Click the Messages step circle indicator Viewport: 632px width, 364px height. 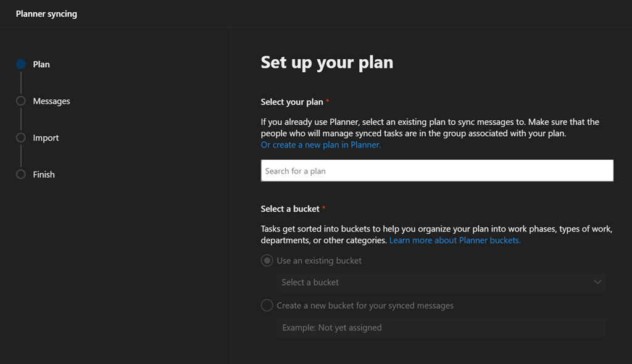pyautogui.click(x=21, y=101)
